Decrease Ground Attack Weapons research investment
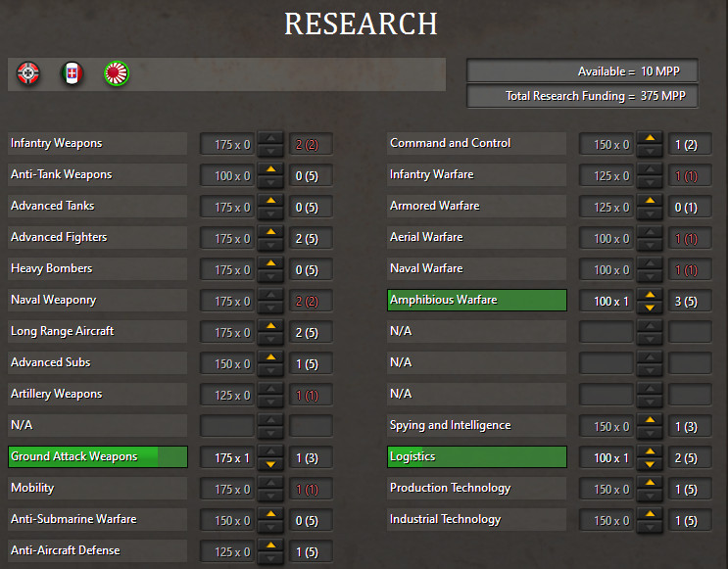The image size is (728, 569). [x=270, y=464]
